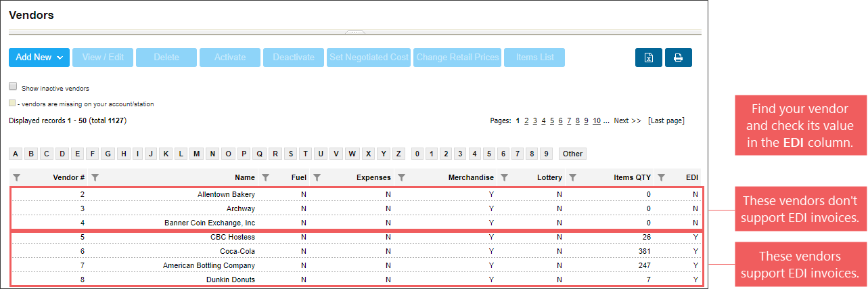Click the Next >> pagination link

point(627,121)
